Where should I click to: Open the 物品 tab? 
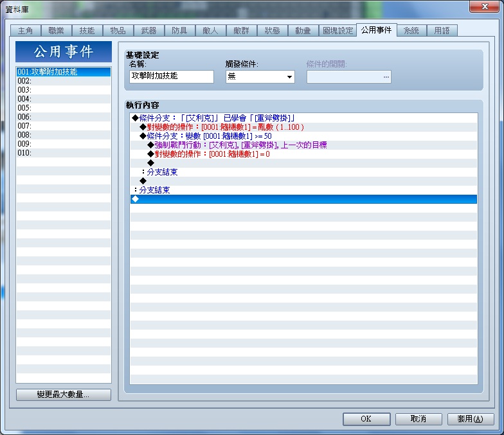[x=118, y=31]
